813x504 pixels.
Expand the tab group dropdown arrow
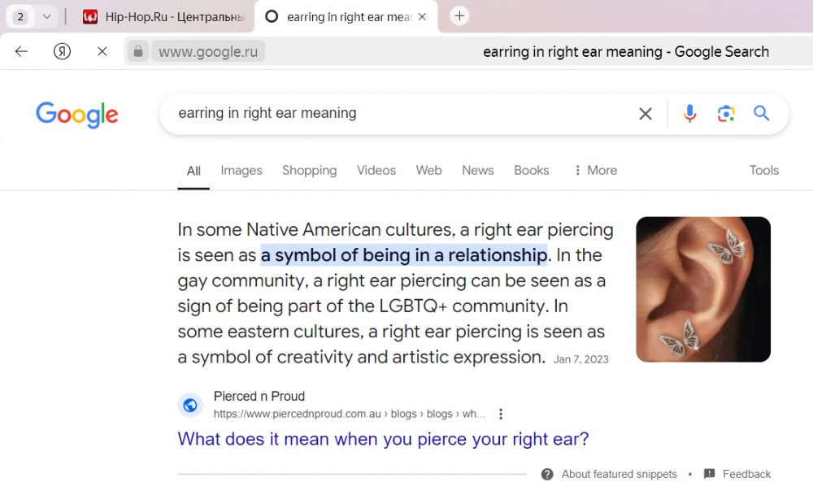[x=46, y=16]
